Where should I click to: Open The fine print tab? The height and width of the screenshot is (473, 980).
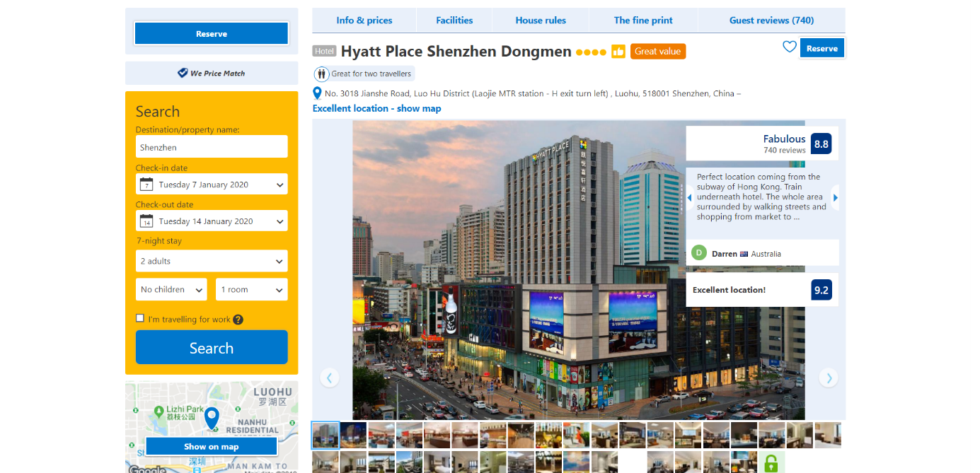[x=643, y=21]
